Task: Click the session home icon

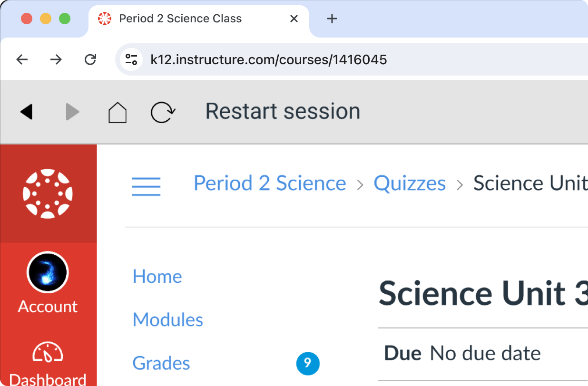Action: tap(118, 113)
